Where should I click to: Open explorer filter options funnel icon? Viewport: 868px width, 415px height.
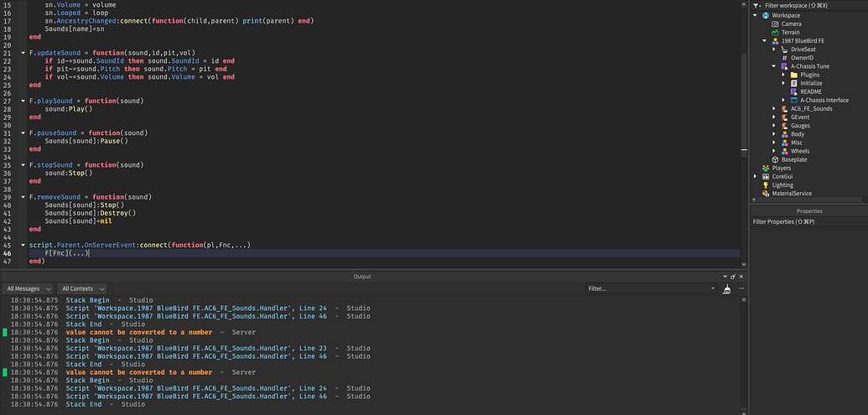click(x=756, y=5)
